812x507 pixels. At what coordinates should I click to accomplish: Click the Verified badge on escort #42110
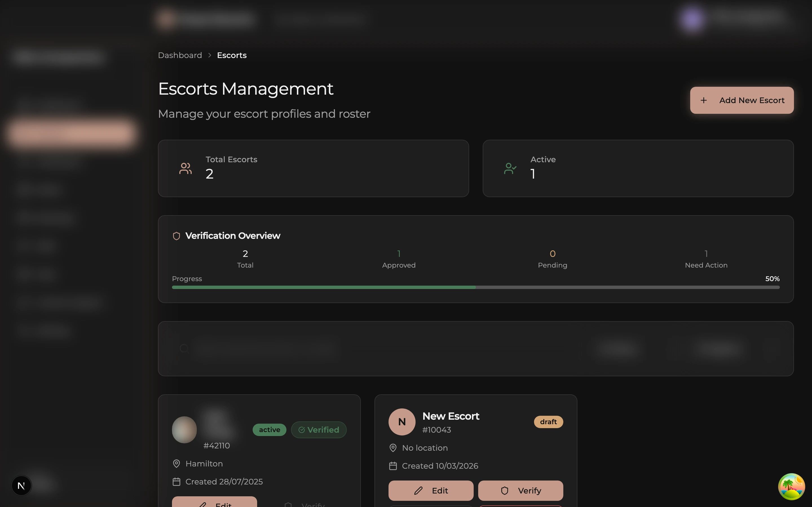318,430
